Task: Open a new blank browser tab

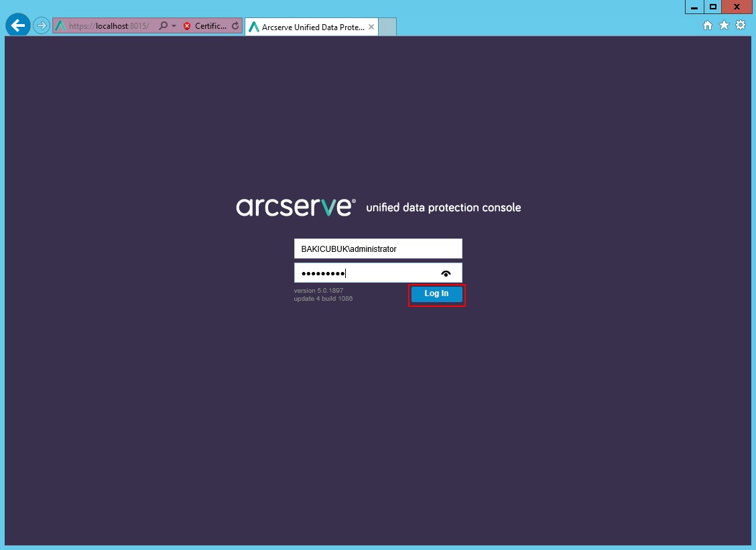Action: point(388,27)
